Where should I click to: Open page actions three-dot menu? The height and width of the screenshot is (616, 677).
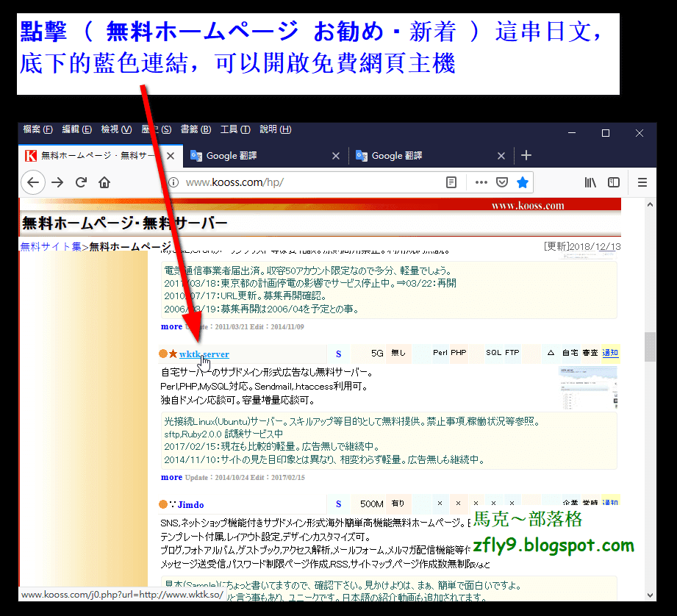pos(481,182)
